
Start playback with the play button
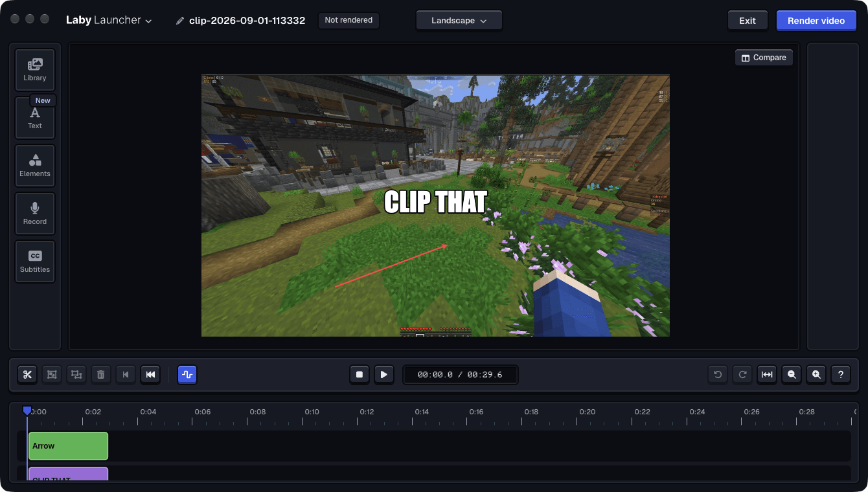coord(384,374)
